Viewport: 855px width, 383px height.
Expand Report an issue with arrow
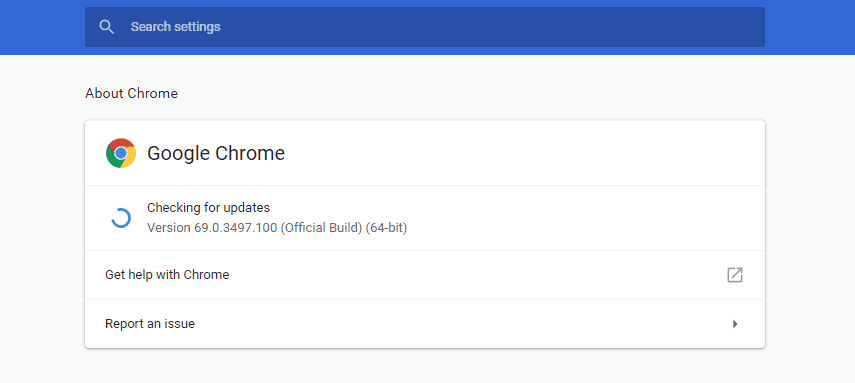(735, 324)
